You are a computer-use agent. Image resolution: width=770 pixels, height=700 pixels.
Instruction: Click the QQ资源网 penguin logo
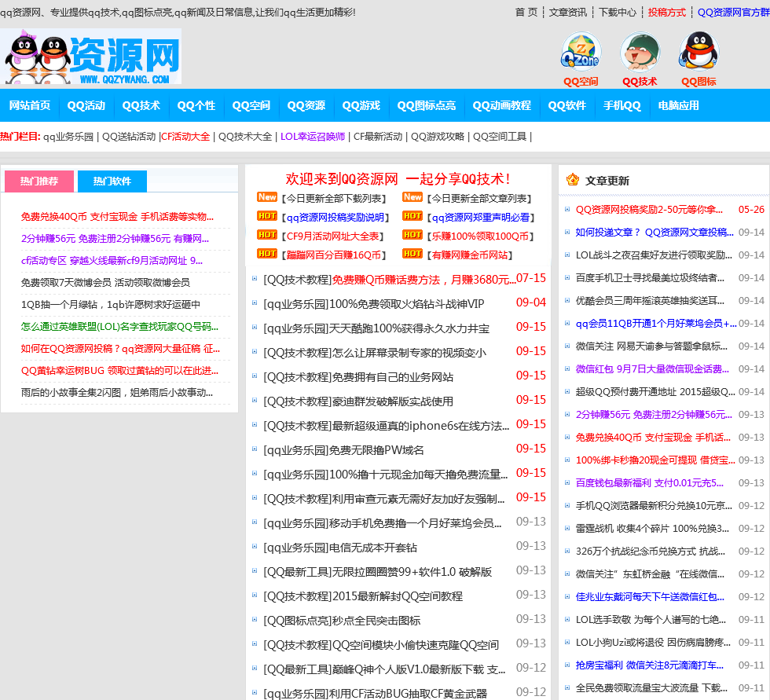click(91, 57)
